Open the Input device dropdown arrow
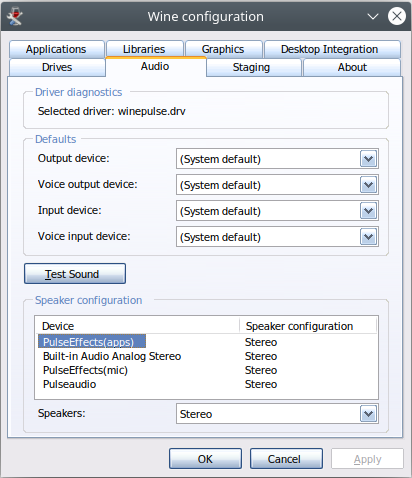This screenshot has height=478, width=412. point(368,211)
